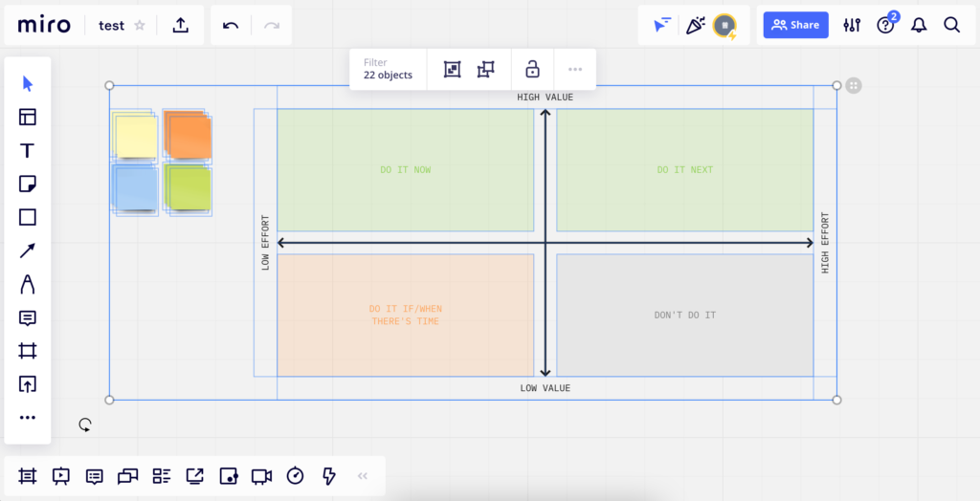Toggle the lock on selected objects
The width and height of the screenshot is (980, 501).
click(532, 69)
